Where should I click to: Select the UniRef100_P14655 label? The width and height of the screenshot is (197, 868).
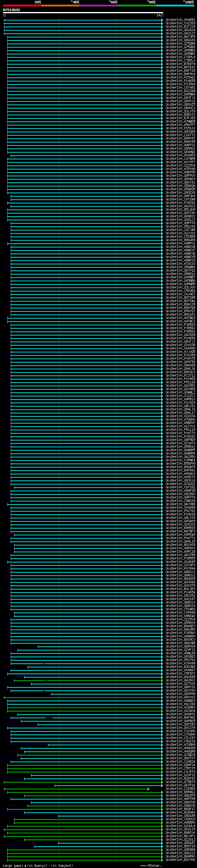pyautogui.click(x=180, y=81)
